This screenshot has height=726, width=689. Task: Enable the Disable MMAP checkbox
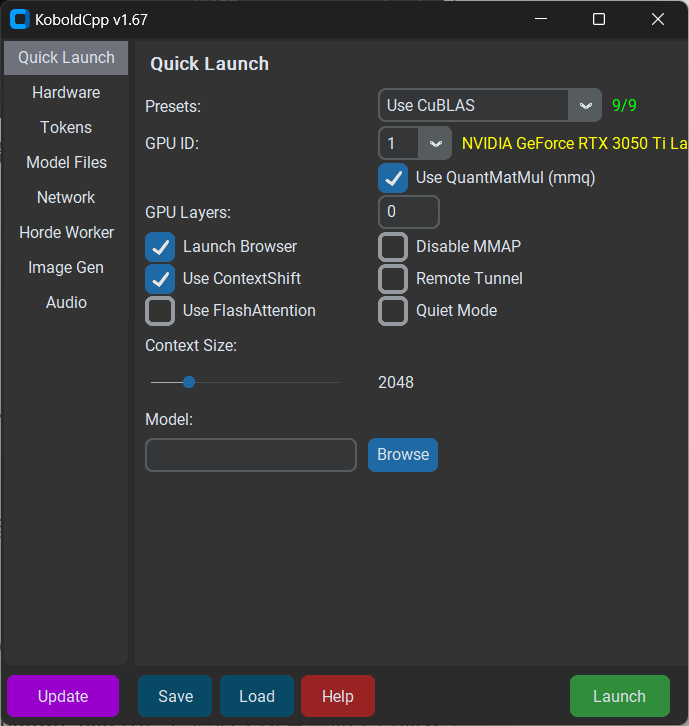(x=393, y=246)
